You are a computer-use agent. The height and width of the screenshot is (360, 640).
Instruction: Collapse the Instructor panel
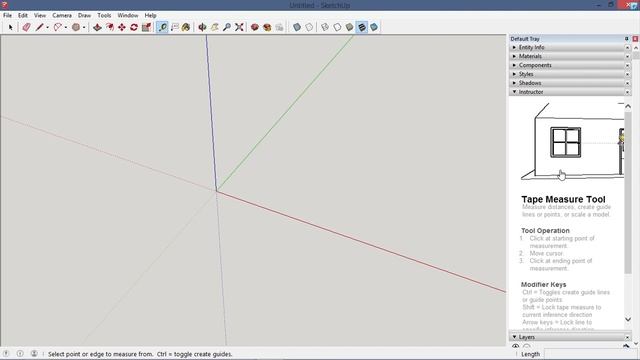[x=514, y=92]
